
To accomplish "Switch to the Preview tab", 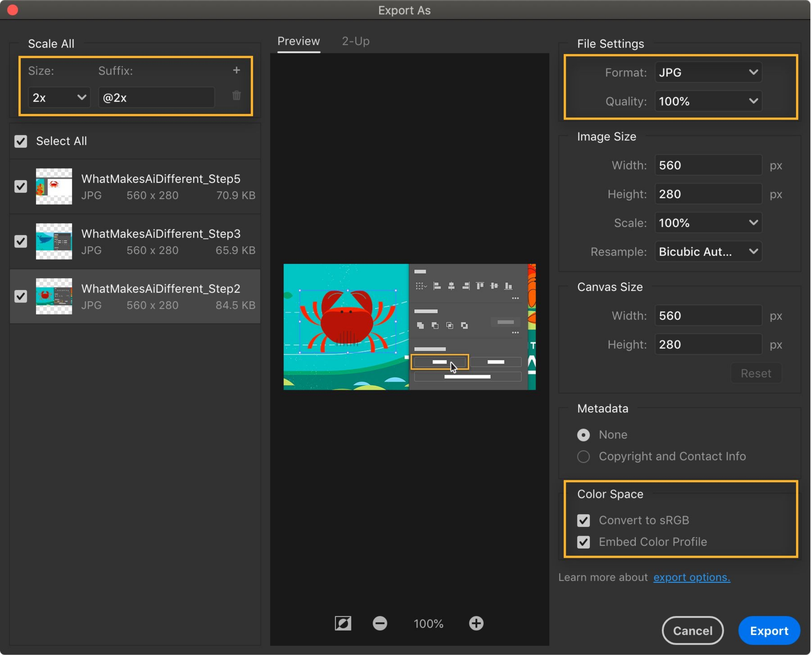I will click(x=298, y=41).
